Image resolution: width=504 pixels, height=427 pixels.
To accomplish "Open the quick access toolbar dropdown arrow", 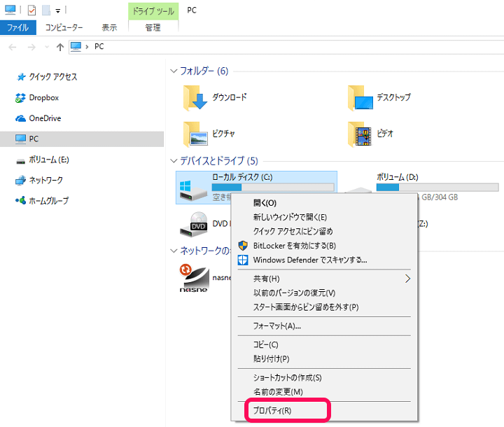I will (x=58, y=11).
